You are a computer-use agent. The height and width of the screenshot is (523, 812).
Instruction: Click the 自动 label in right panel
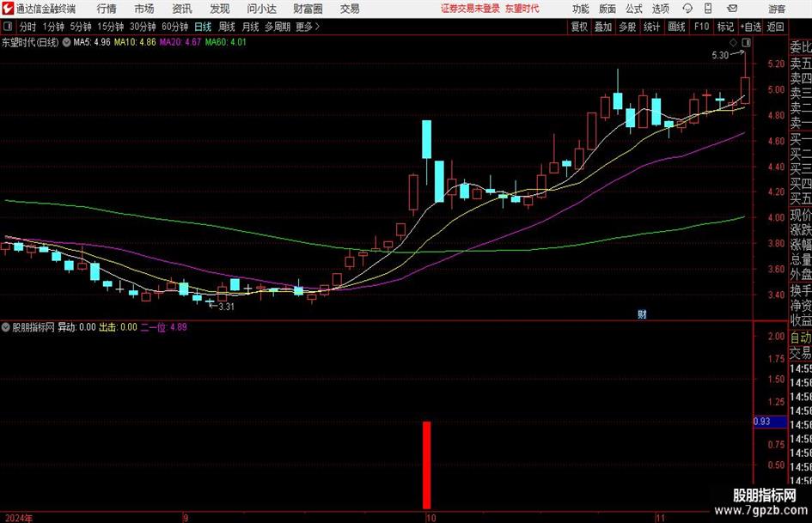(x=801, y=338)
